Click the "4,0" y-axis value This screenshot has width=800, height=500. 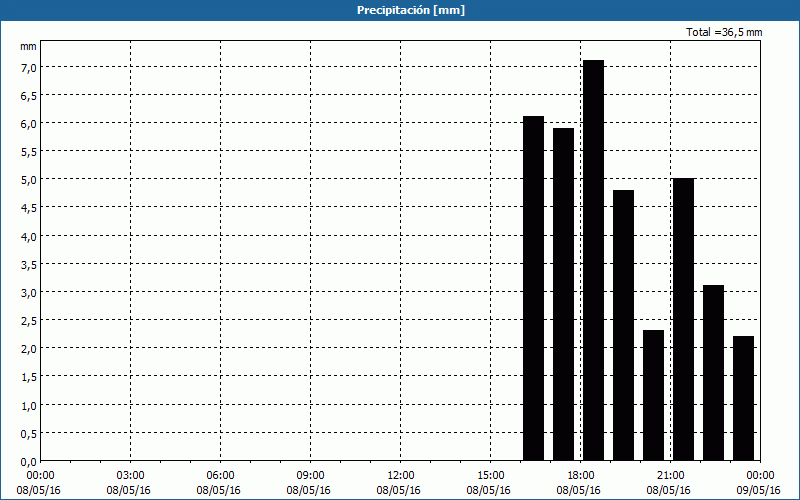point(28,236)
